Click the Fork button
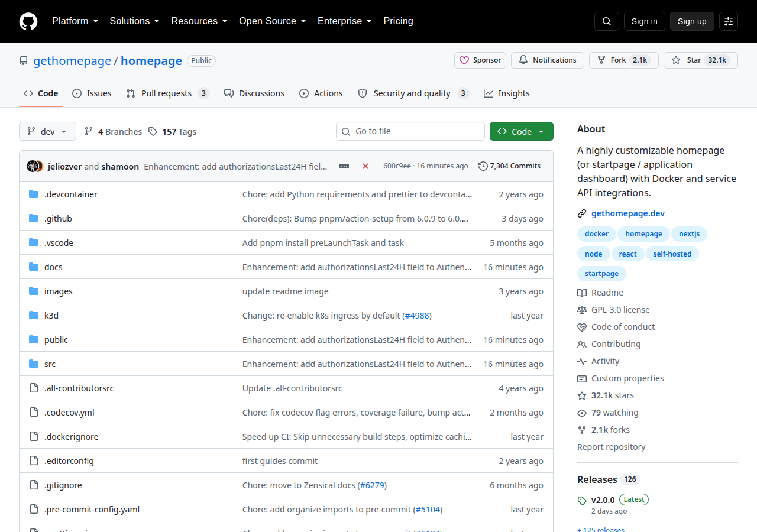 [x=624, y=60]
